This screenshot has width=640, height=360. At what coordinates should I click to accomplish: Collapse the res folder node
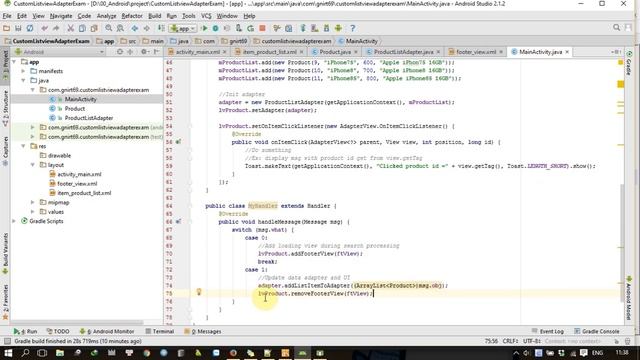[24, 146]
